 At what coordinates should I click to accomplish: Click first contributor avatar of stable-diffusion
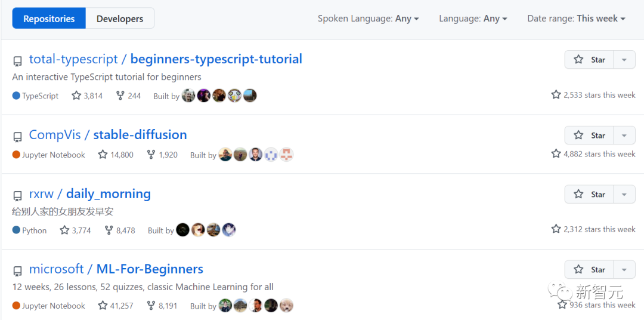[225, 155]
